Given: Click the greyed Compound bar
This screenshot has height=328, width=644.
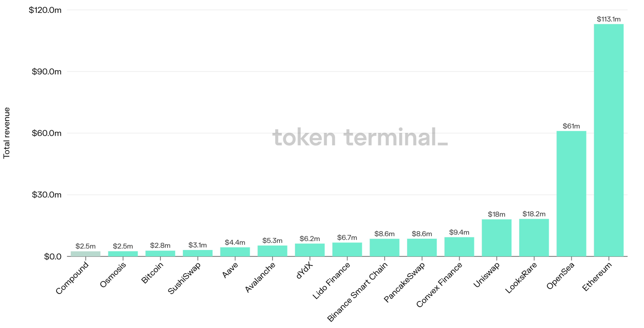Looking at the screenshot, I should pos(86,254).
